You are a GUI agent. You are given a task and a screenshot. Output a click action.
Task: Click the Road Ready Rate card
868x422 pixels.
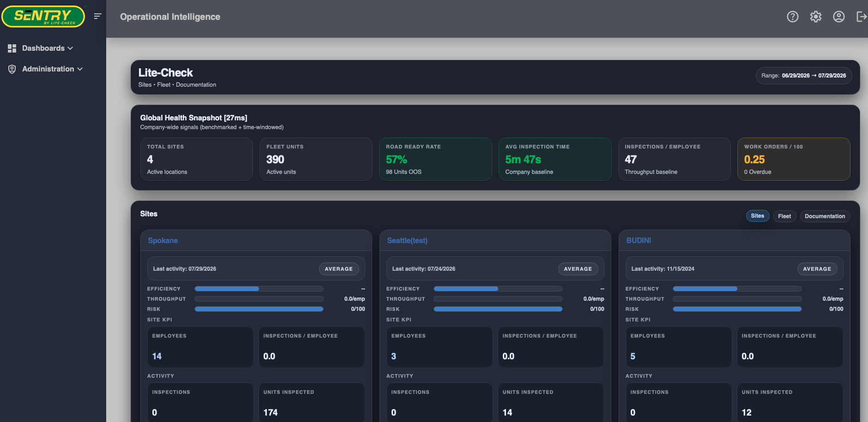point(435,159)
